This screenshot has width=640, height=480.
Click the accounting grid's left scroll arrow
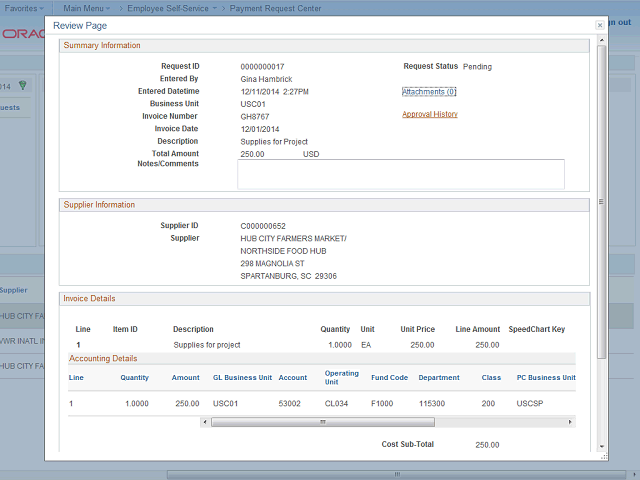coord(205,422)
